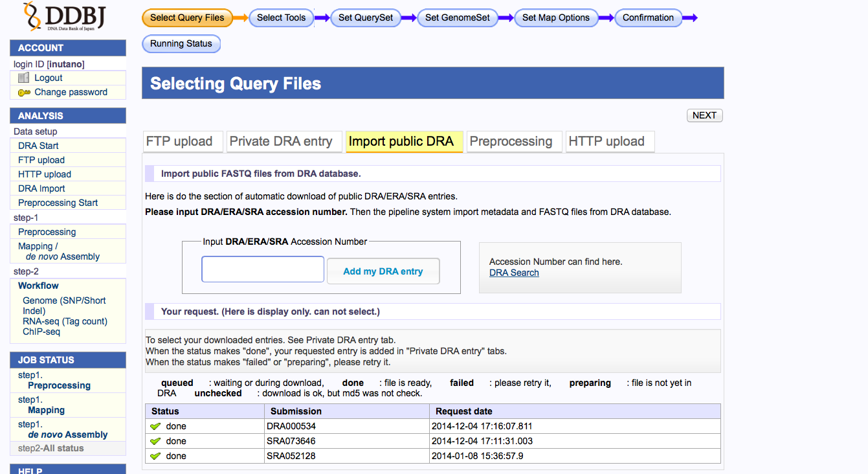
Task: Click green checkmark on DRA000534 row
Action: coord(155,426)
